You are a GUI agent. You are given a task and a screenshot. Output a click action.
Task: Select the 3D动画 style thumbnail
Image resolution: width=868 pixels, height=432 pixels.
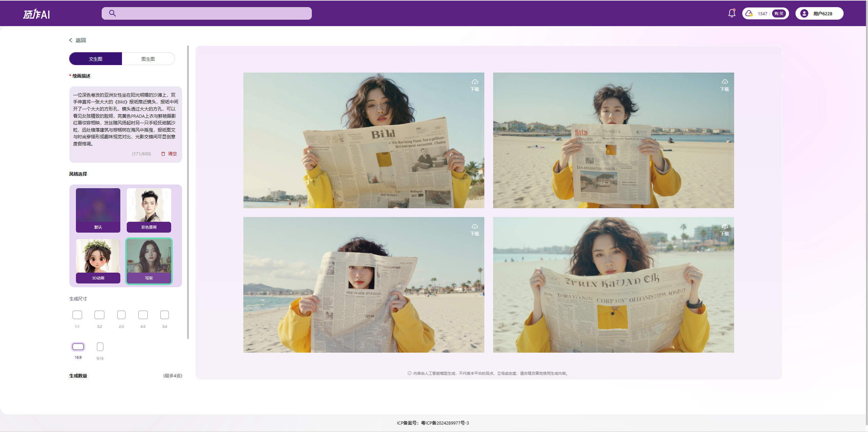pos(98,260)
